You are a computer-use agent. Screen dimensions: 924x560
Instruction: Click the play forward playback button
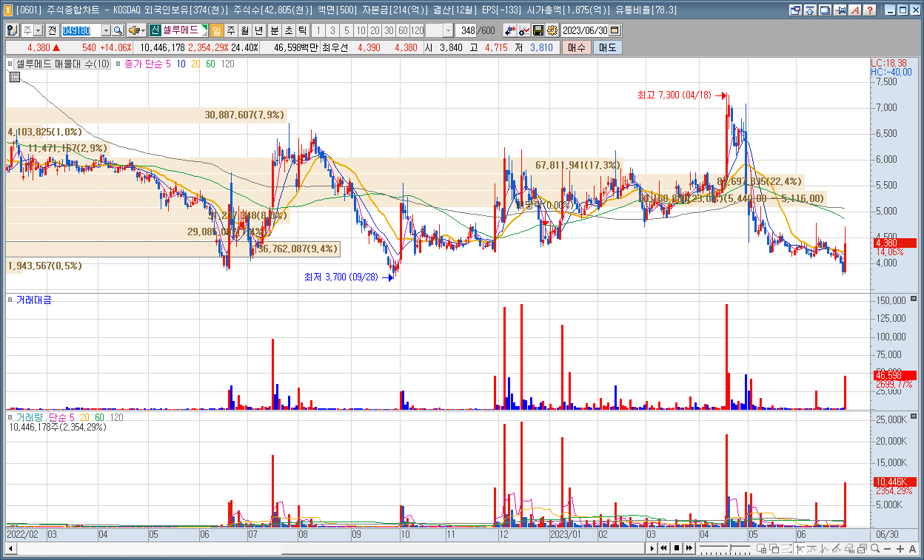tap(652, 548)
